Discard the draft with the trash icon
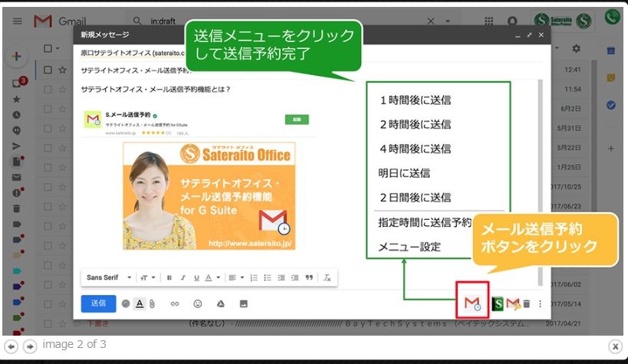The width and height of the screenshot is (628, 364). 527,304
